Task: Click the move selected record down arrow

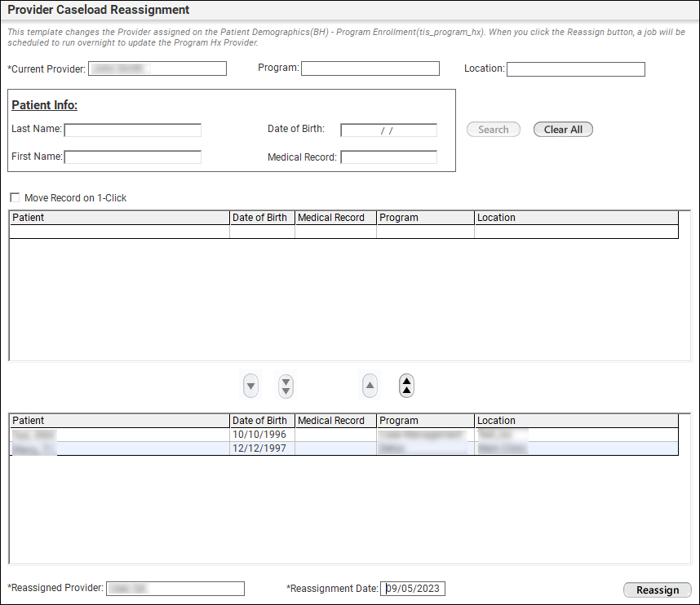Action: tap(251, 386)
